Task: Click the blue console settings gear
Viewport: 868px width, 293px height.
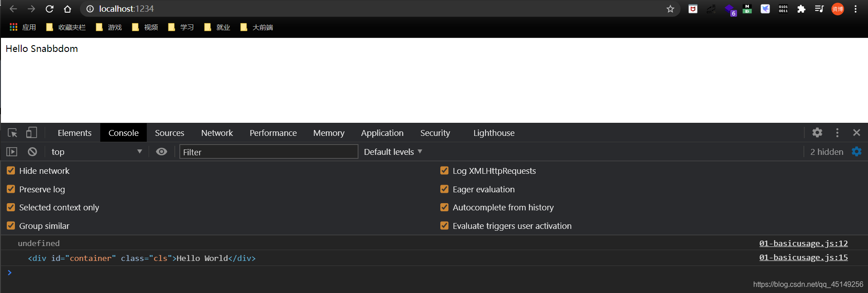Action: [x=856, y=152]
